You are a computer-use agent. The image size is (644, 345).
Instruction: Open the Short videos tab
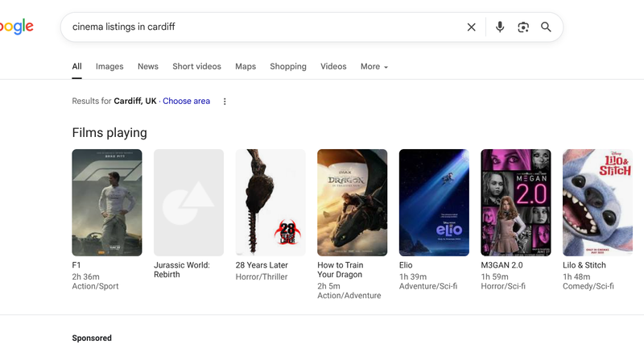pyautogui.click(x=196, y=67)
